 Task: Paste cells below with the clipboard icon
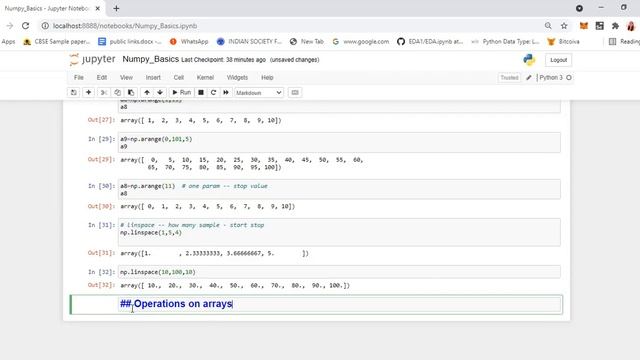[x=131, y=93]
